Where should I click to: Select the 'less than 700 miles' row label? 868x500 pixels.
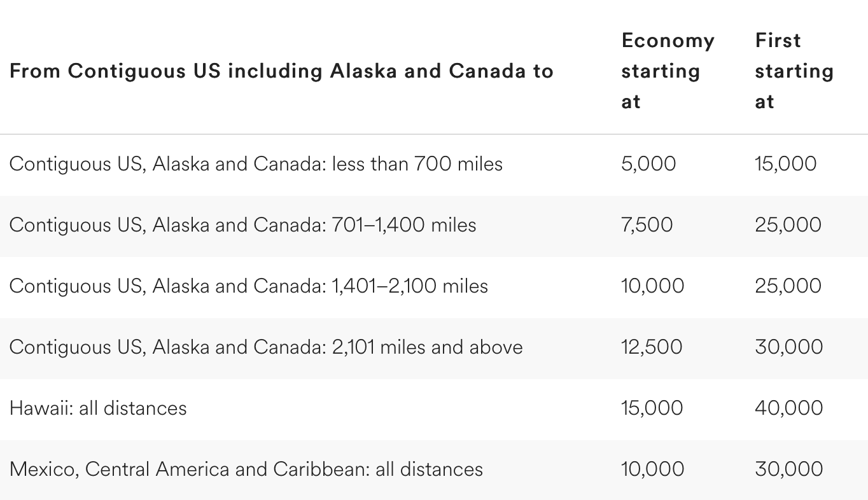256,164
